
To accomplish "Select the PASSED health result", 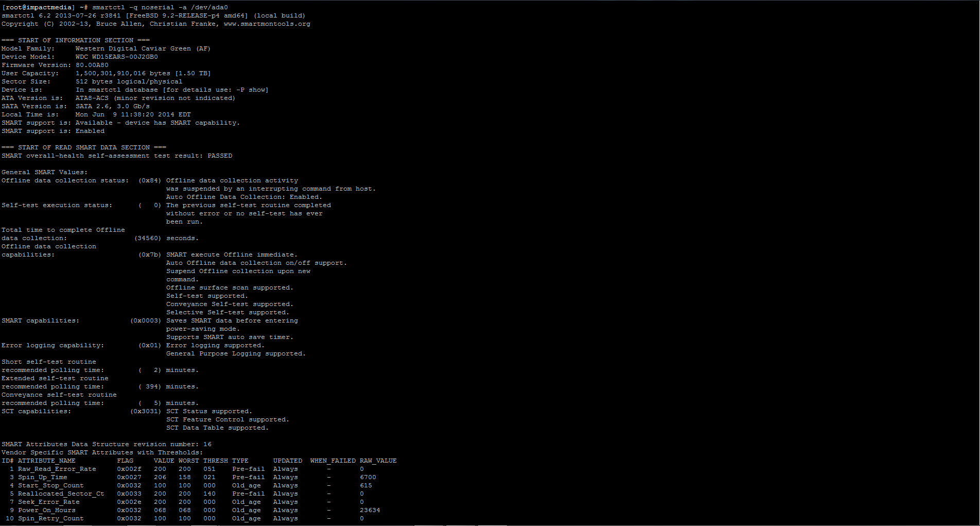I will (x=220, y=156).
